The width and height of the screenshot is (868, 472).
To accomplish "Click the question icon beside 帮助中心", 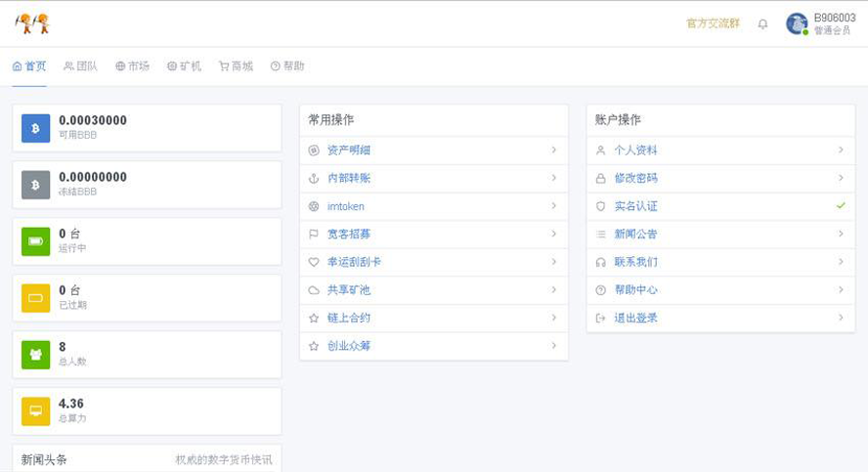I will click(600, 290).
